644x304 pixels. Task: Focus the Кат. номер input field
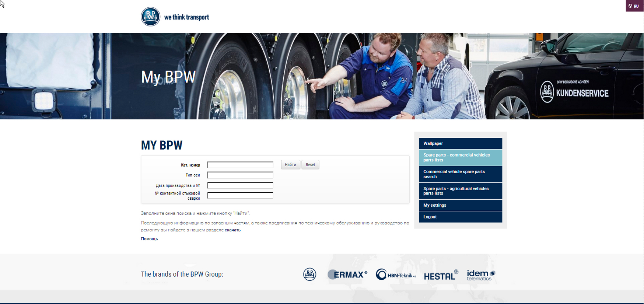point(240,165)
